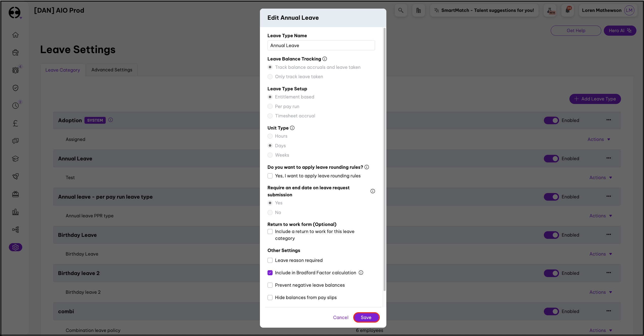Viewport: 644px width, 336px height.
Task: Open the settings gear in sidebar
Action: tap(15, 247)
